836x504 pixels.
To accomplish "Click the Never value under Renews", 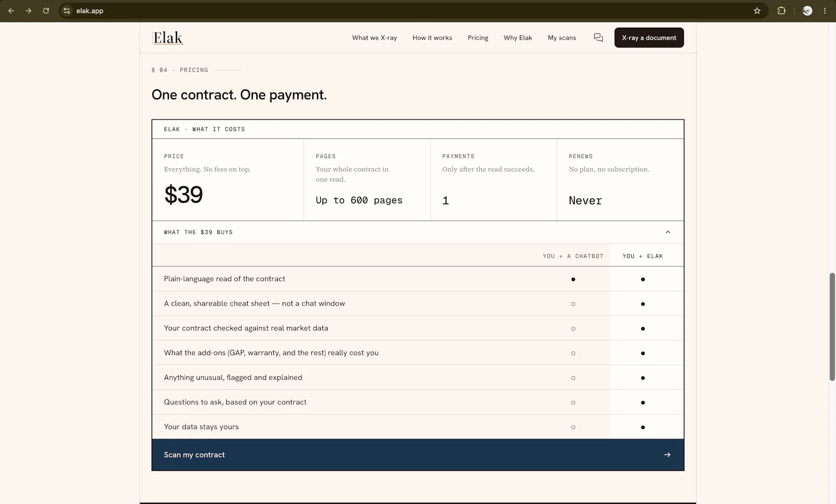I will pyautogui.click(x=585, y=201).
